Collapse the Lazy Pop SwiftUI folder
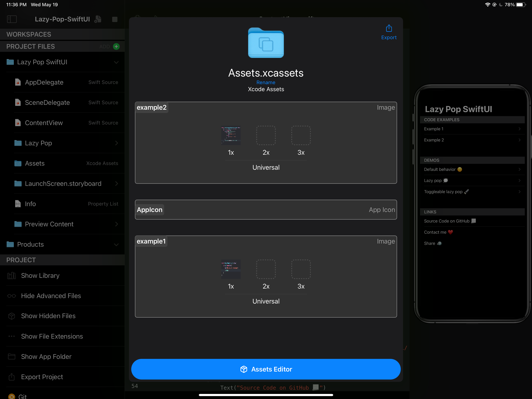 point(116,62)
